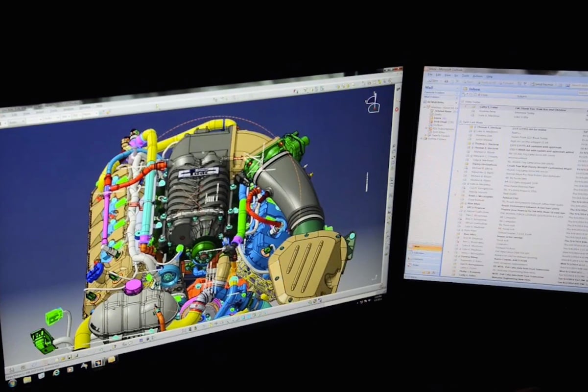Open the Tools menu in Outlook
588x392 pixels.
click(466, 75)
